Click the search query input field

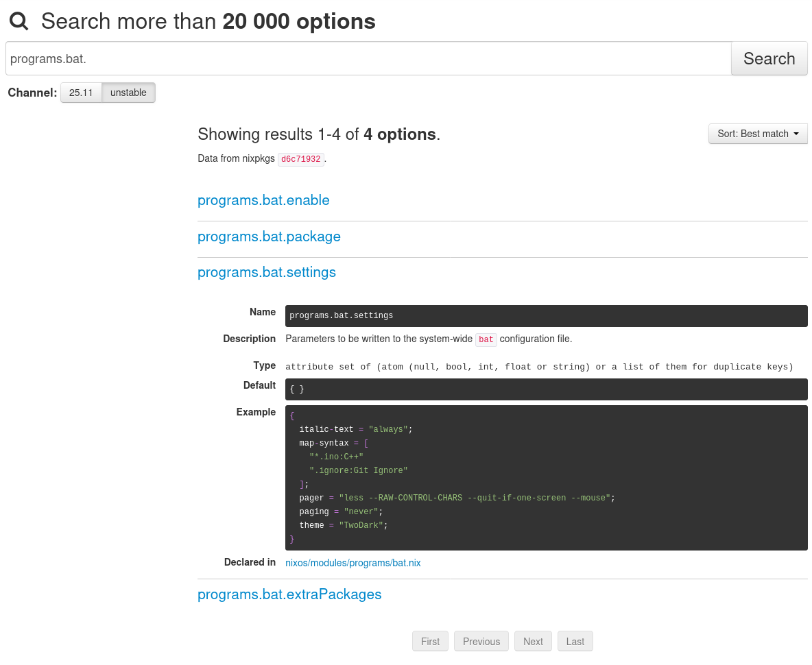[368, 59]
